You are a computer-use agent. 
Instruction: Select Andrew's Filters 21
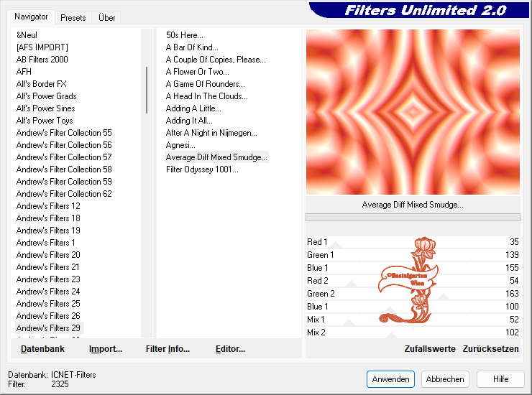click(x=48, y=267)
